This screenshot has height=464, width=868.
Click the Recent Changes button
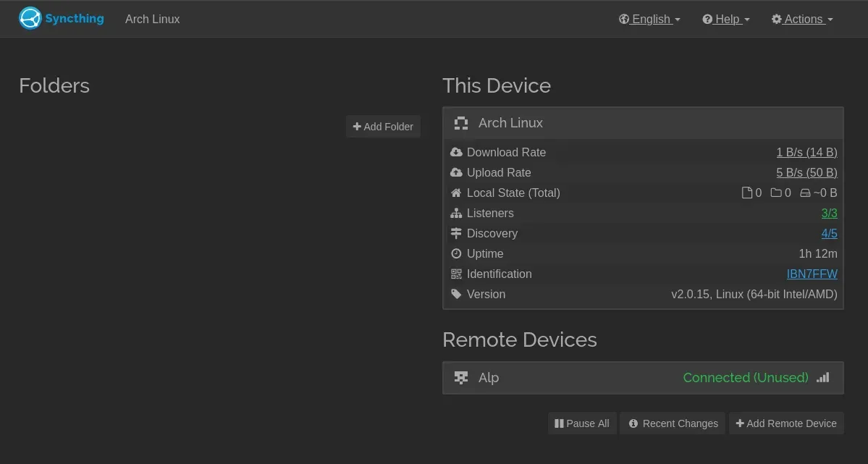click(673, 423)
